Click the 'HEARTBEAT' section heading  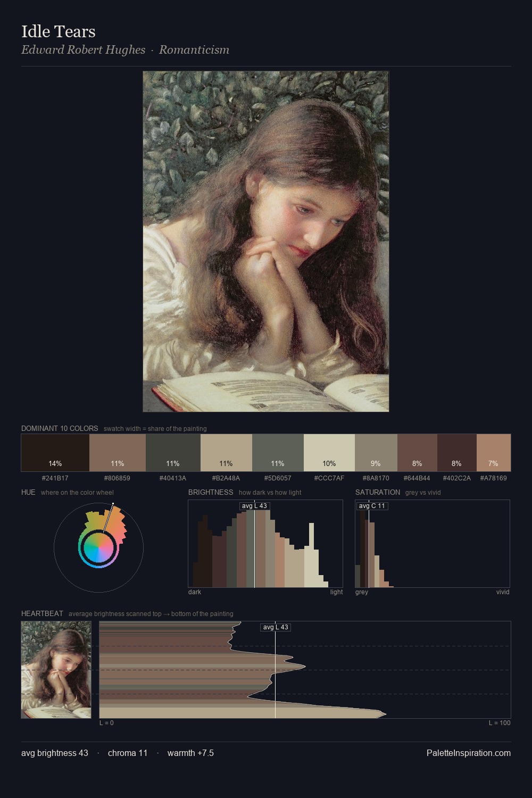pyautogui.click(x=42, y=613)
